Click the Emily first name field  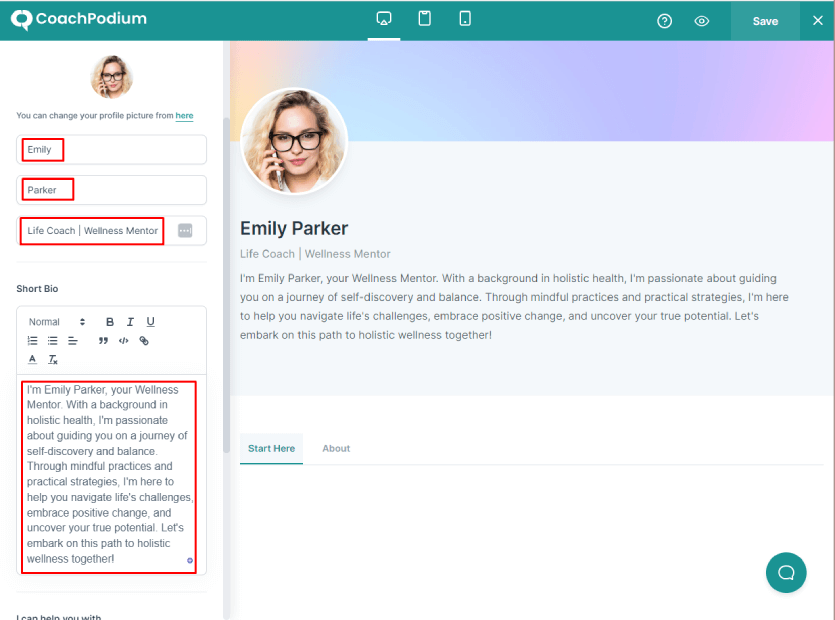pyautogui.click(x=111, y=150)
